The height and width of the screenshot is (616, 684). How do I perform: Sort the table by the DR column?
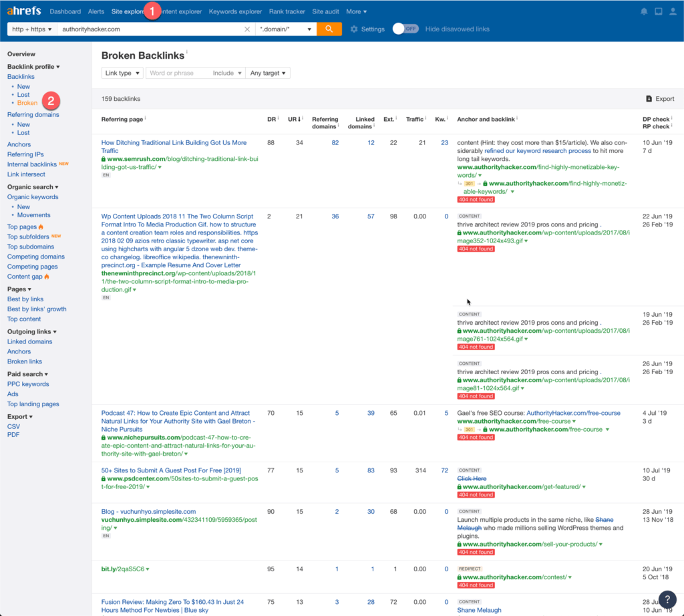(x=271, y=119)
